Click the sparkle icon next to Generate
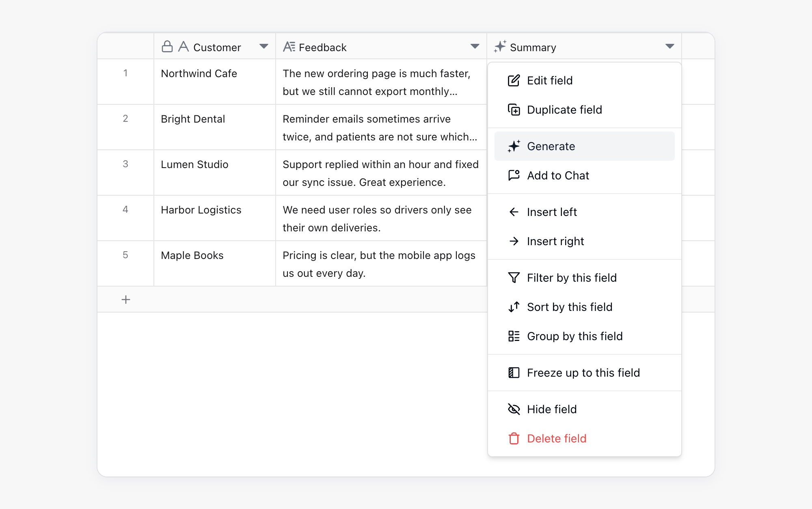The width and height of the screenshot is (812, 509). [514, 146]
